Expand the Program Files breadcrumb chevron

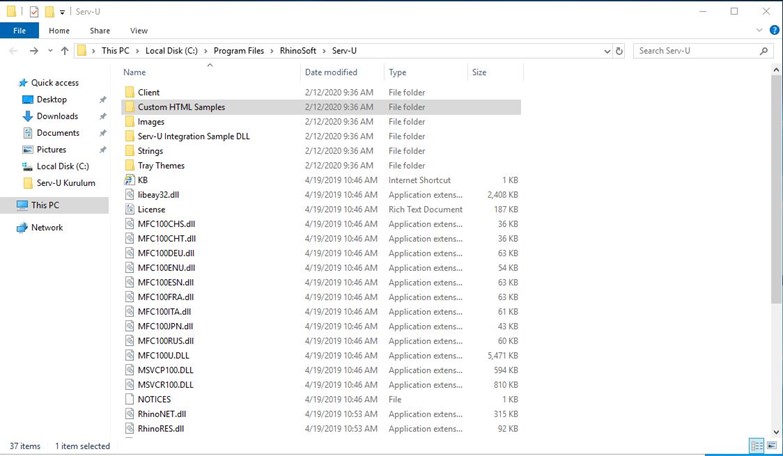point(272,51)
